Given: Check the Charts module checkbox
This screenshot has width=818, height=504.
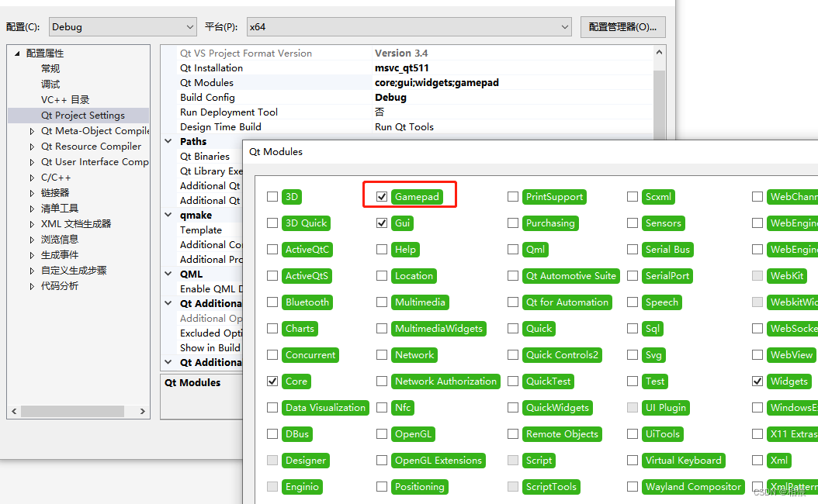Looking at the screenshot, I should (272, 328).
